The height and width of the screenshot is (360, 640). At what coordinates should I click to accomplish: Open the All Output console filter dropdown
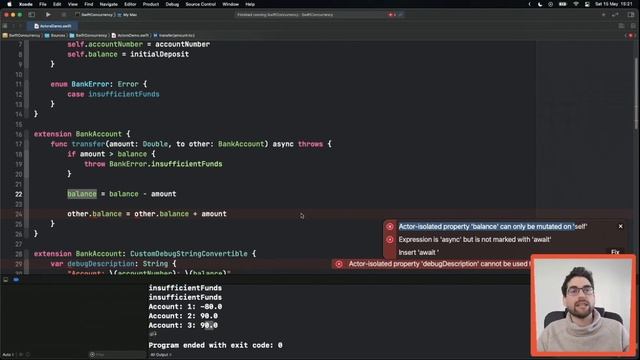click(161, 355)
